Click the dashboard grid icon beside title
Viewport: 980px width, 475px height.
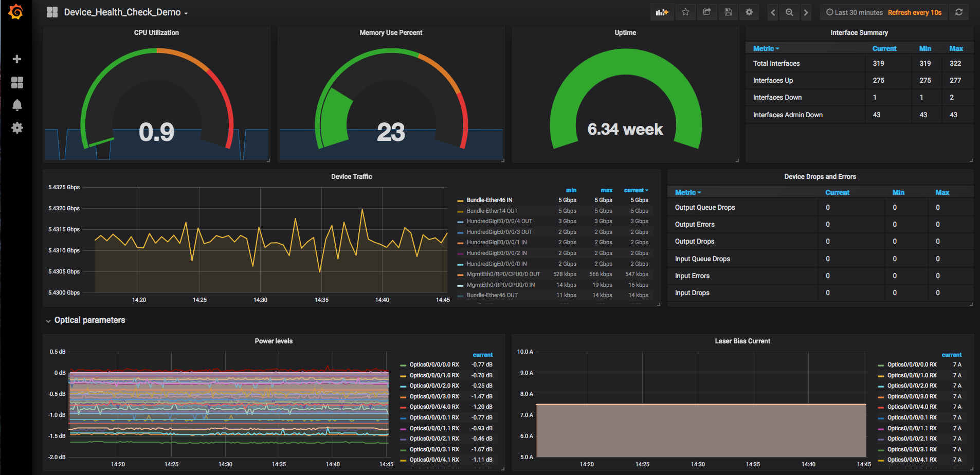(x=52, y=12)
